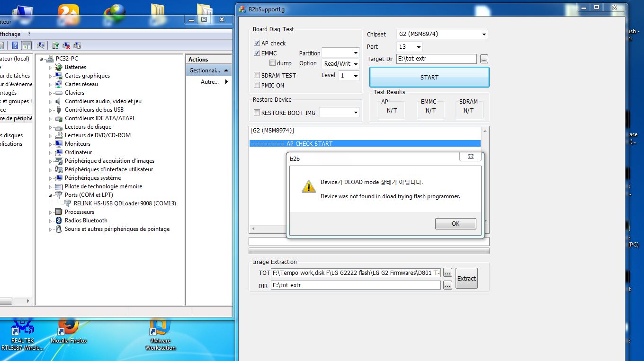
Task: Select the Cartes réseau device icon
Action: [x=59, y=84]
